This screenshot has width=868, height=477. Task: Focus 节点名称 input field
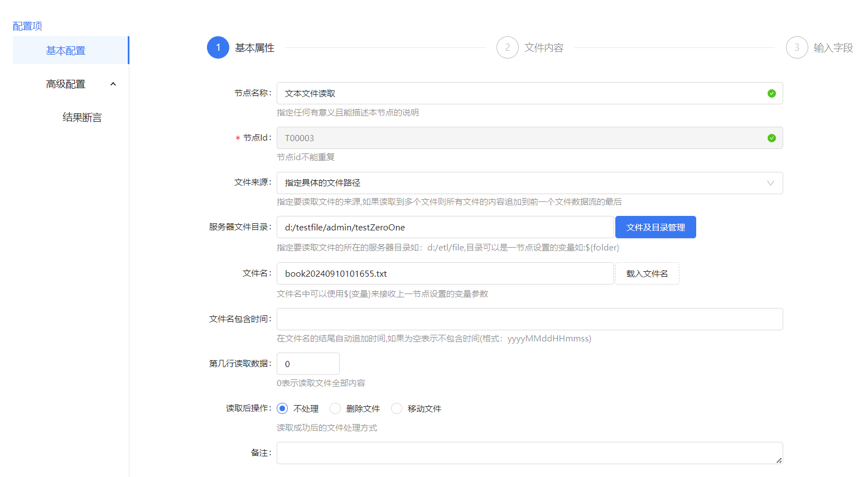[530, 93]
